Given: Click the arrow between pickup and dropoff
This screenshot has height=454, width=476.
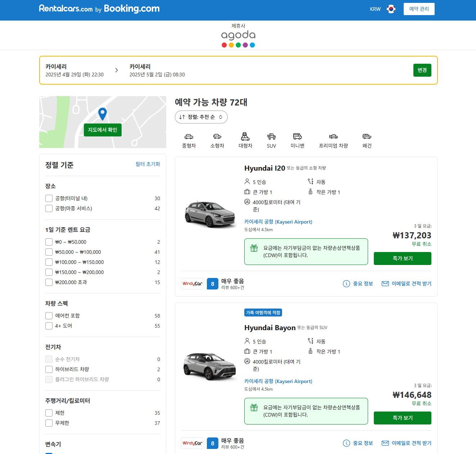Looking at the screenshot, I should tap(117, 70).
